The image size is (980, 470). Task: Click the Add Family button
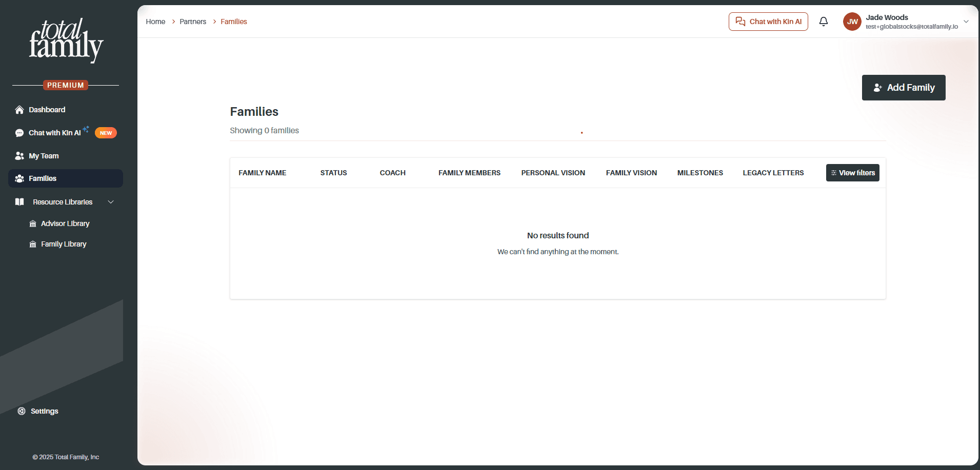click(x=904, y=88)
